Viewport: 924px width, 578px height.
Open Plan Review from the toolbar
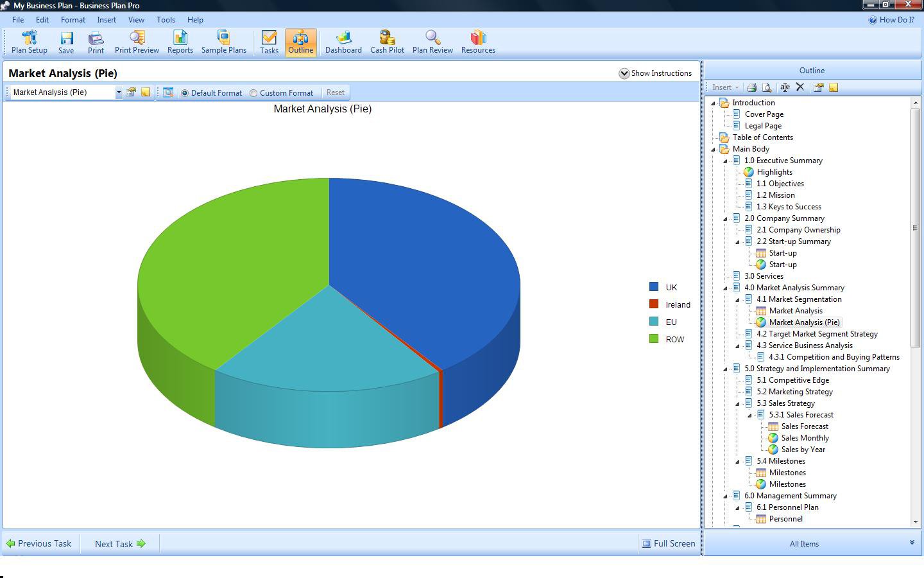(x=432, y=42)
